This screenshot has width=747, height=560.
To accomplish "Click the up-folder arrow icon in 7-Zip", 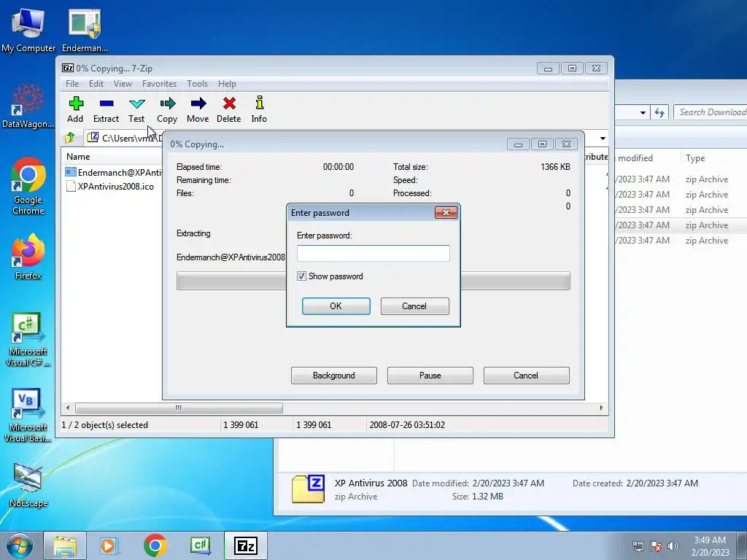I will 70,138.
